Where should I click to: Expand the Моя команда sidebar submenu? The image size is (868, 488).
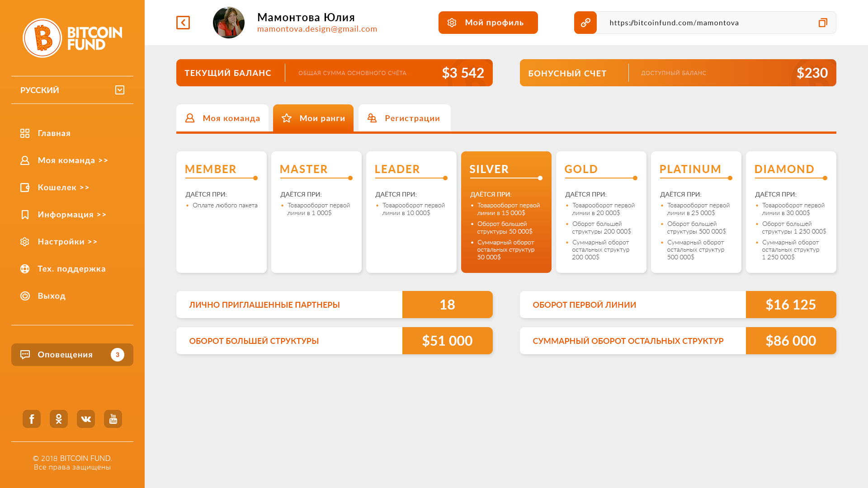coord(72,160)
